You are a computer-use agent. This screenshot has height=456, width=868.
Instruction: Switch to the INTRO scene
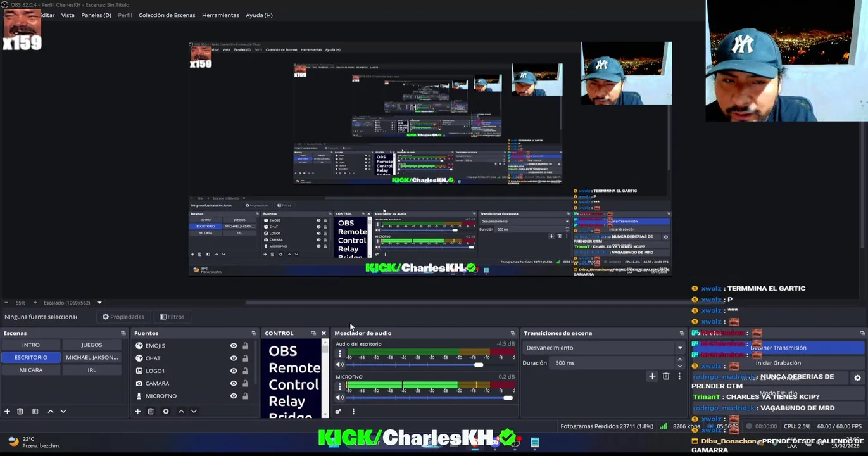click(x=31, y=345)
